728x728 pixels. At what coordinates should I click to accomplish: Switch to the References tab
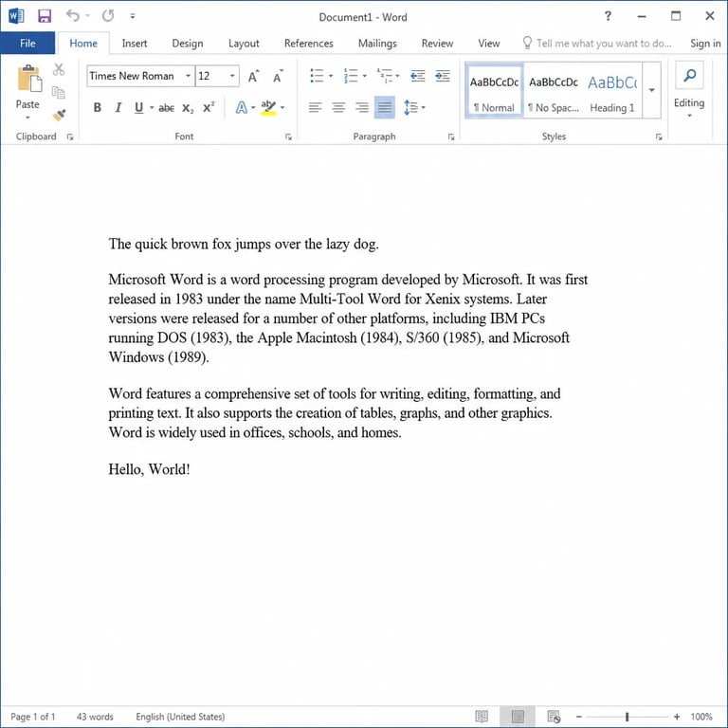tap(309, 44)
